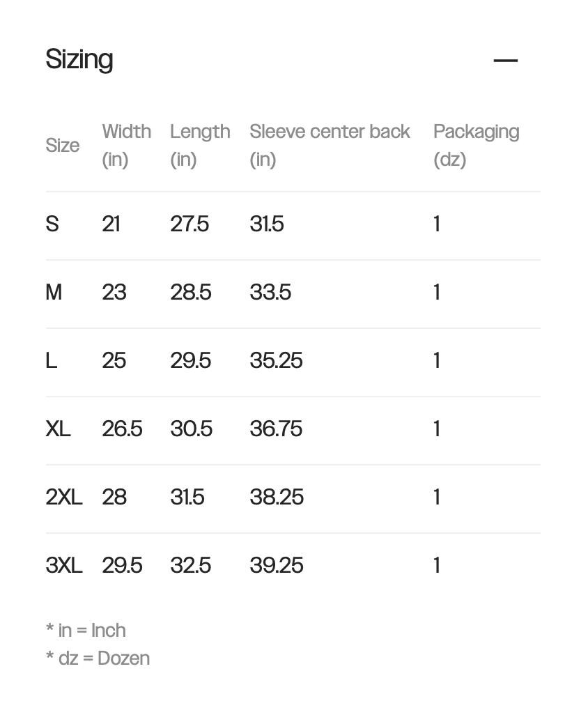Viewport: 588px width, 701px height.
Task: Click the 39.25 sleeve value for 3XL
Action: point(277,566)
